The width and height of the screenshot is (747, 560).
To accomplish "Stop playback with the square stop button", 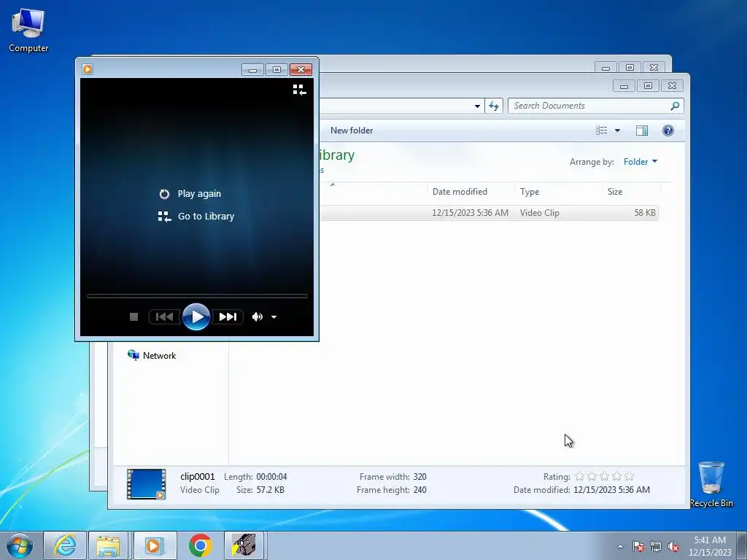I will point(134,316).
